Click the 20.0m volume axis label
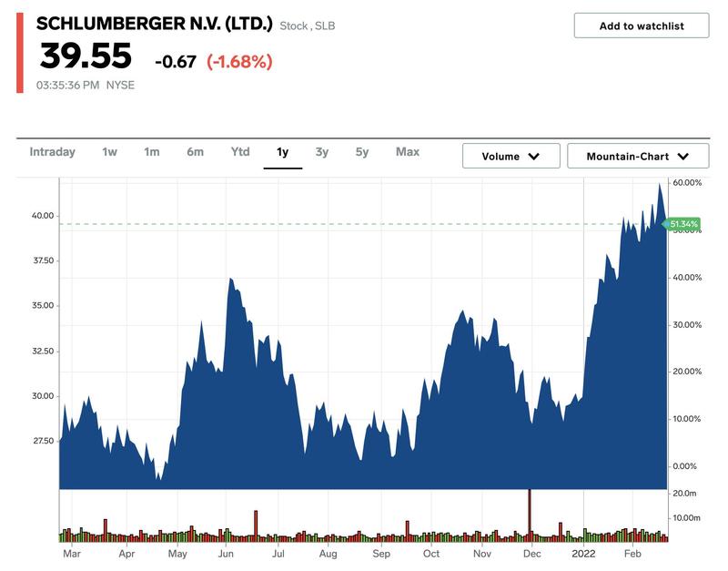Image resolution: width=728 pixels, height=571 pixels. click(x=684, y=494)
